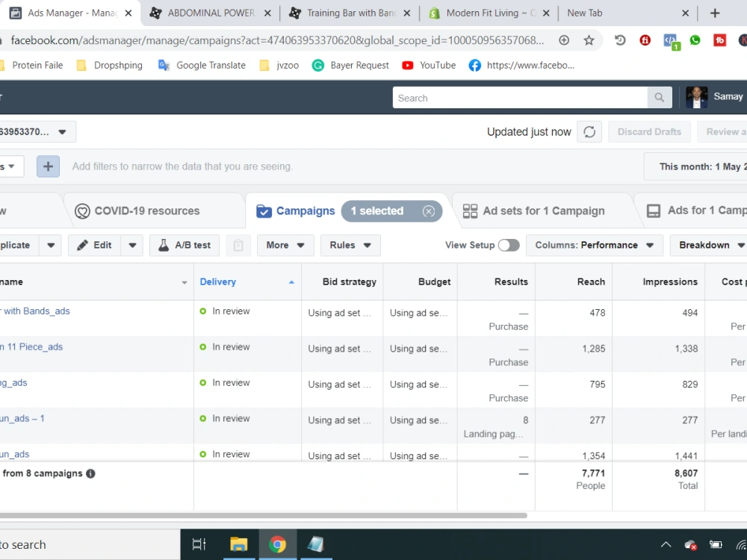This screenshot has width=747, height=560.
Task: Open the with Bands_ads campaign link
Action: (x=35, y=311)
